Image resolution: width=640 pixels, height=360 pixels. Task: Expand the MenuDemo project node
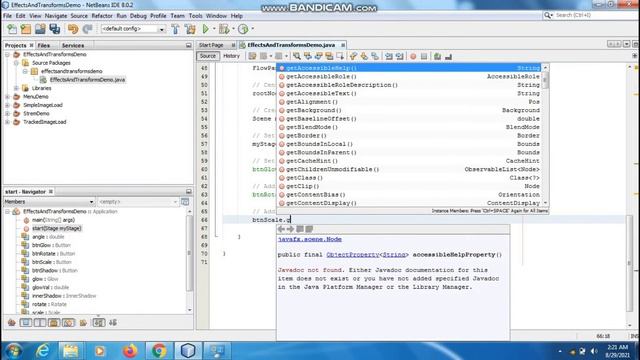click(x=7, y=97)
